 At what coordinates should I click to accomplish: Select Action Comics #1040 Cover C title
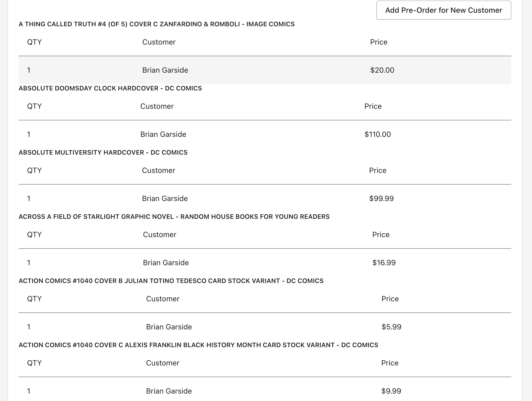pyautogui.click(x=198, y=345)
